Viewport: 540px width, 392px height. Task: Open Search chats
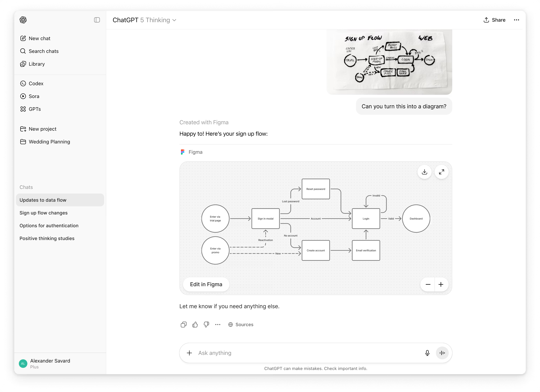click(x=44, y=51)
